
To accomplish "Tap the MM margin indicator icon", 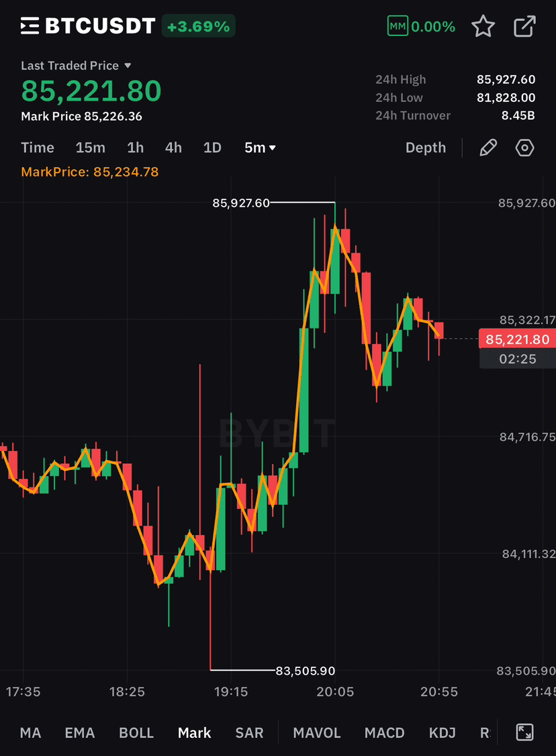I will [x=398, y=27].
